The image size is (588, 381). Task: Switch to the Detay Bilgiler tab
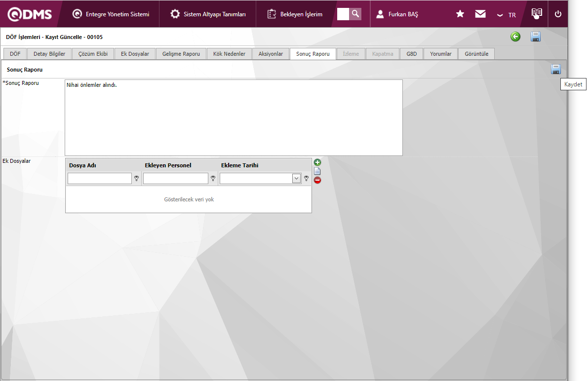click(49, 54)
